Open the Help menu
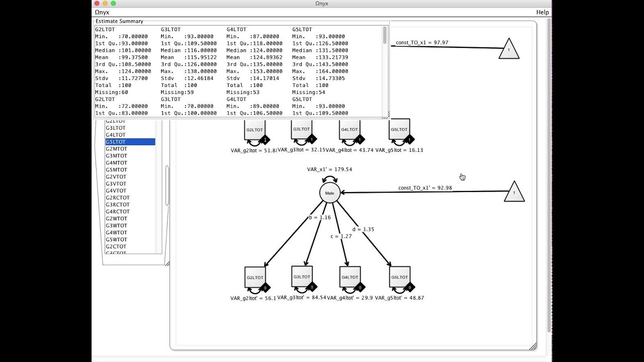 (542, 12)
